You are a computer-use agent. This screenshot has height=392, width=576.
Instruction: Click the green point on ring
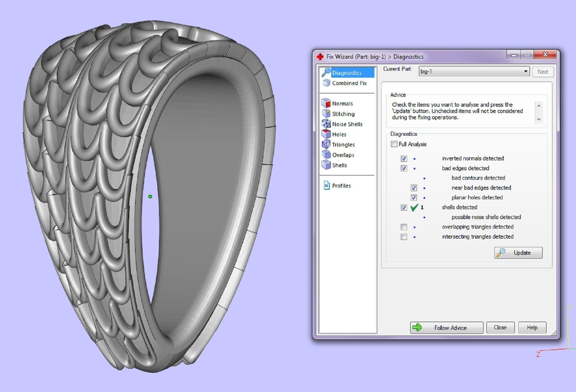pos(150,197)
